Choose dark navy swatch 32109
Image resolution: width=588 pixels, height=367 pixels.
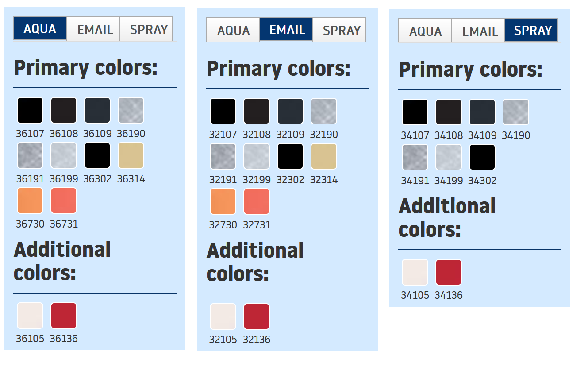[290, 111]
